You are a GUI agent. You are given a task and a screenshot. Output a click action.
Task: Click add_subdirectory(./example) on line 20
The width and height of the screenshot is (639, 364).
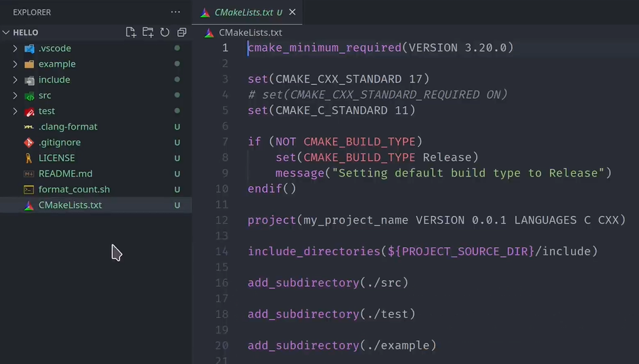[342, 345]
